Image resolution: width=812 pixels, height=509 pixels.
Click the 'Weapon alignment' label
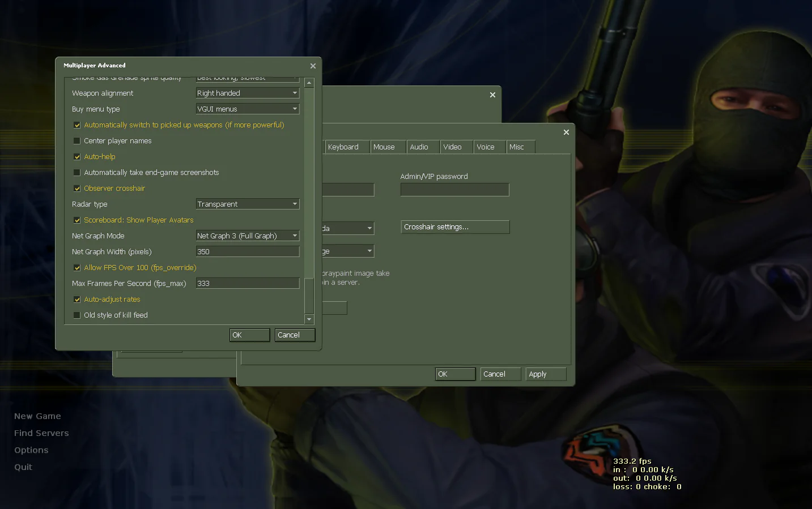pos(103,93)
